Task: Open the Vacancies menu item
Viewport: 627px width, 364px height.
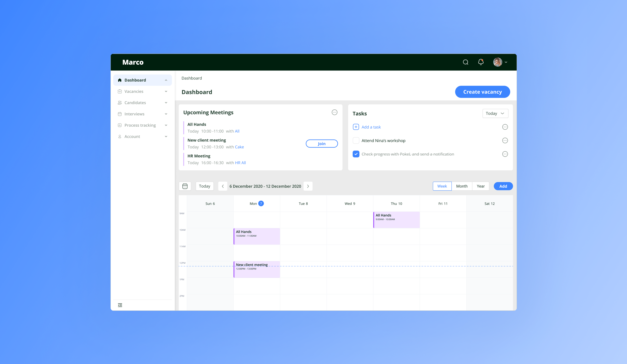Action: click(x=143, y=91)
